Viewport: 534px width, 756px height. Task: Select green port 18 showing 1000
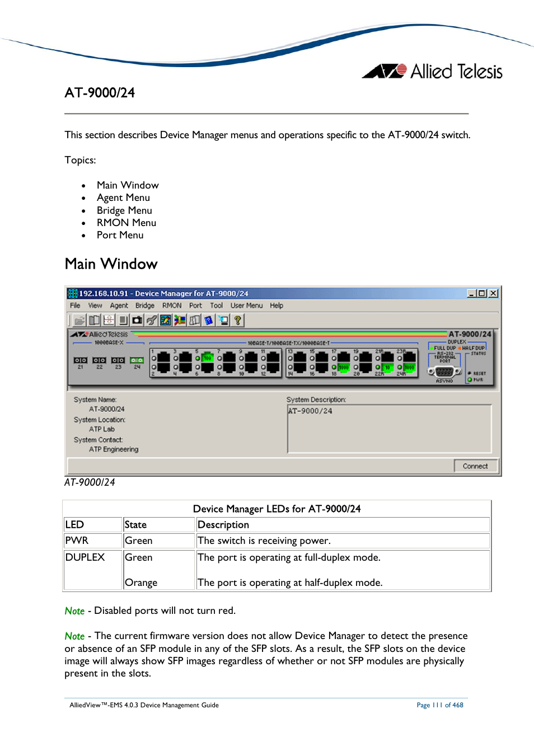click(344, 367)
